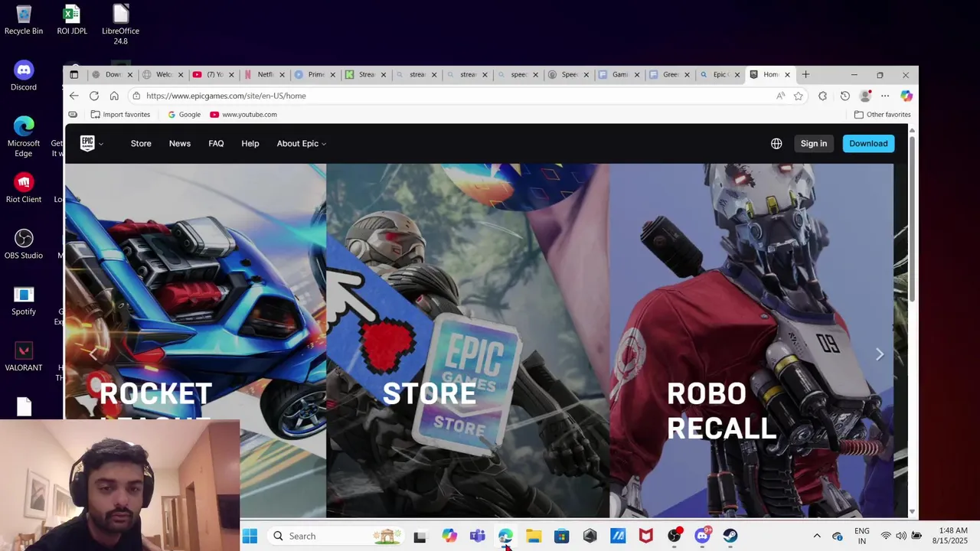Open browser extensions icon

click(822, 96)
